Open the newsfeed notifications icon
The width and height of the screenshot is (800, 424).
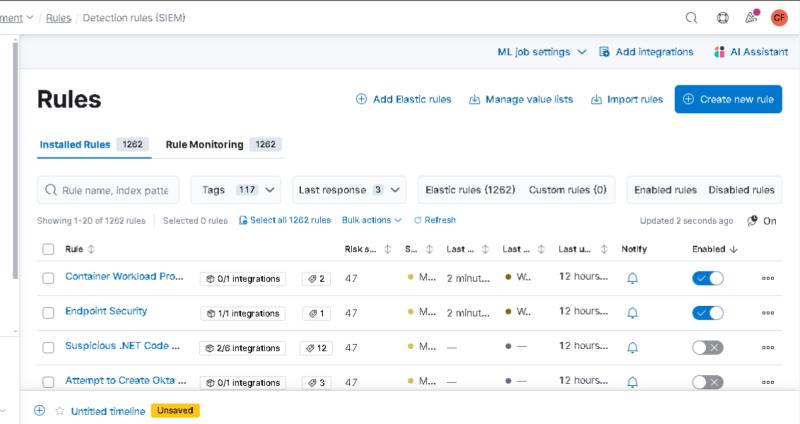(x=751, y=18)
